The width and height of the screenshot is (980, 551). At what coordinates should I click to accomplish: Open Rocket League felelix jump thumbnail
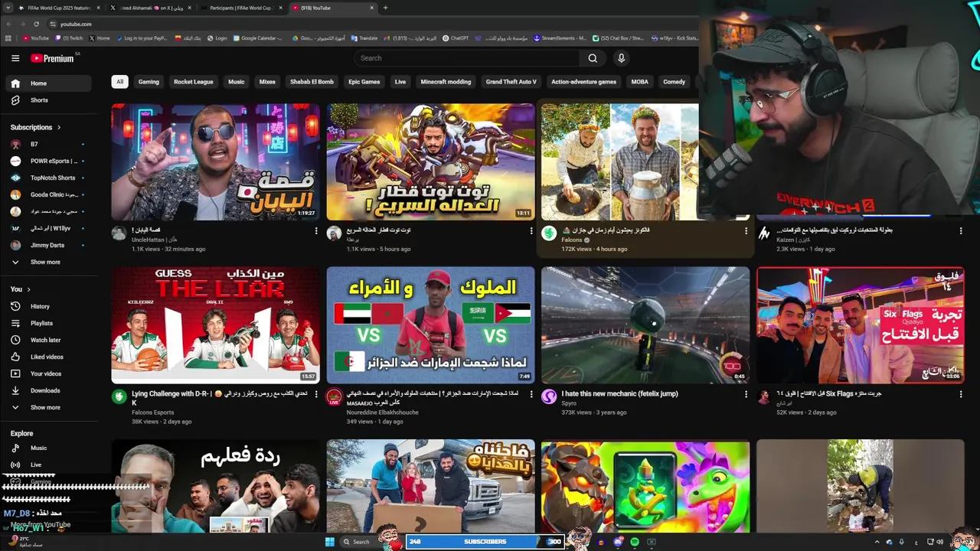point(645,325)
